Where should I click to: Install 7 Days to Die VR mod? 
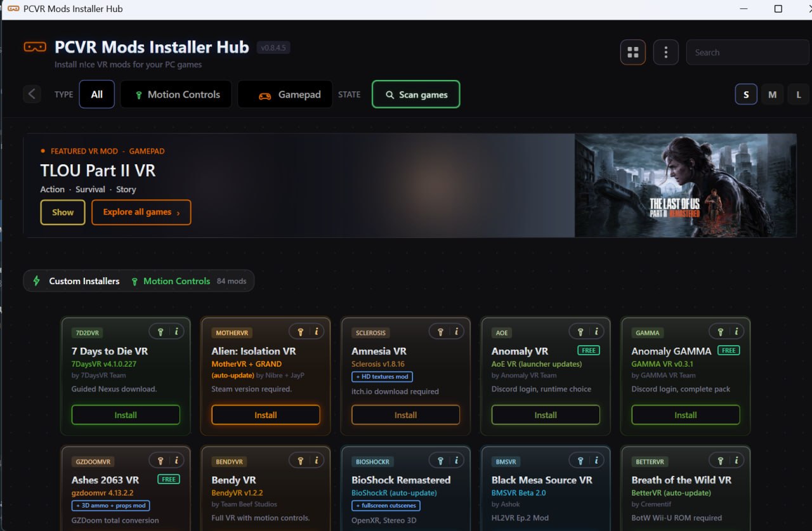[126, 415]
